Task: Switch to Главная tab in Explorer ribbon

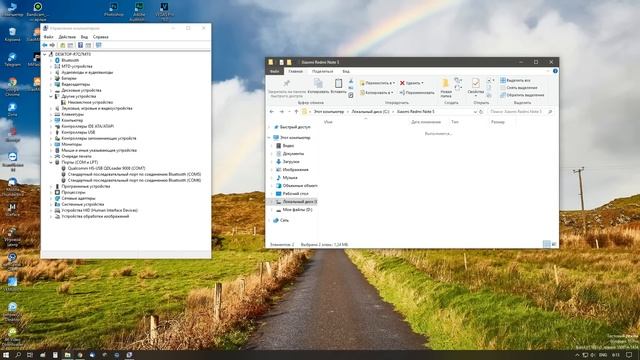Action: [296, 71]
